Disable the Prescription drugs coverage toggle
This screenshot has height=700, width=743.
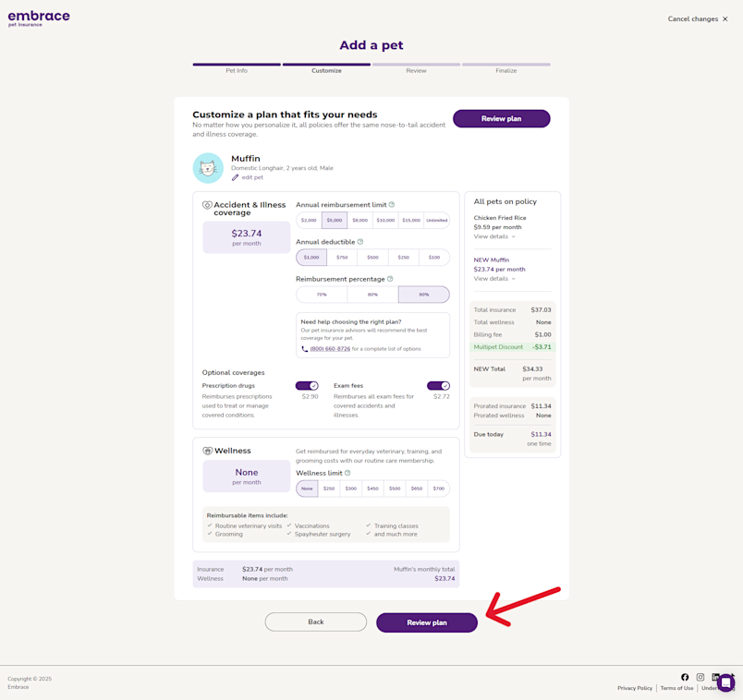click(x=308, y=385)
